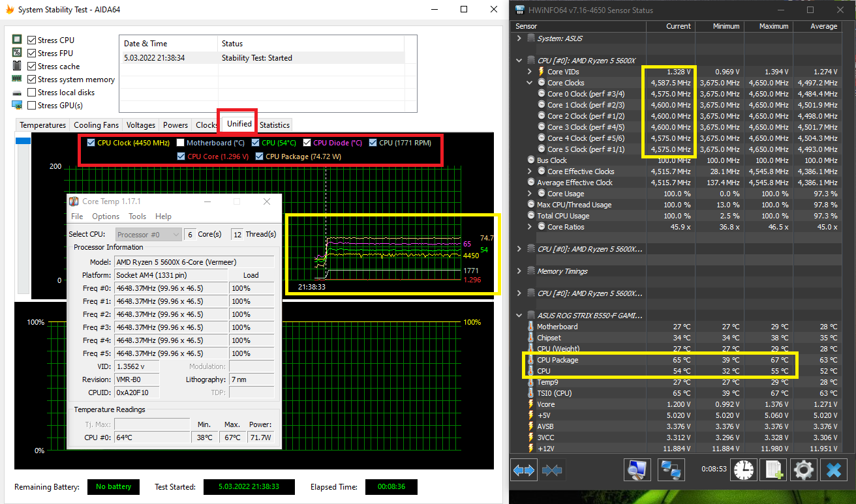This screenshot has height=504, width=856.
Task: Expand System: ASUS sensor group
Action: pos(519,38)
